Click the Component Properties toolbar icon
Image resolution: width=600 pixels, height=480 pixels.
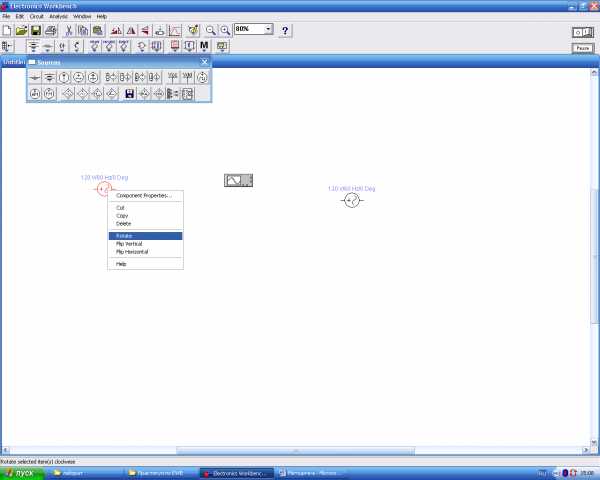193,30
